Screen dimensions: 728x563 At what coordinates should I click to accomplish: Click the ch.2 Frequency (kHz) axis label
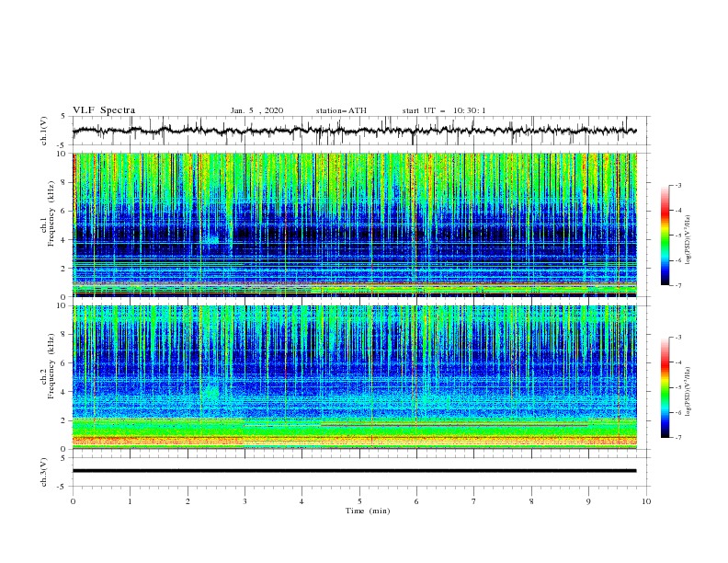(x=49, y=365)
